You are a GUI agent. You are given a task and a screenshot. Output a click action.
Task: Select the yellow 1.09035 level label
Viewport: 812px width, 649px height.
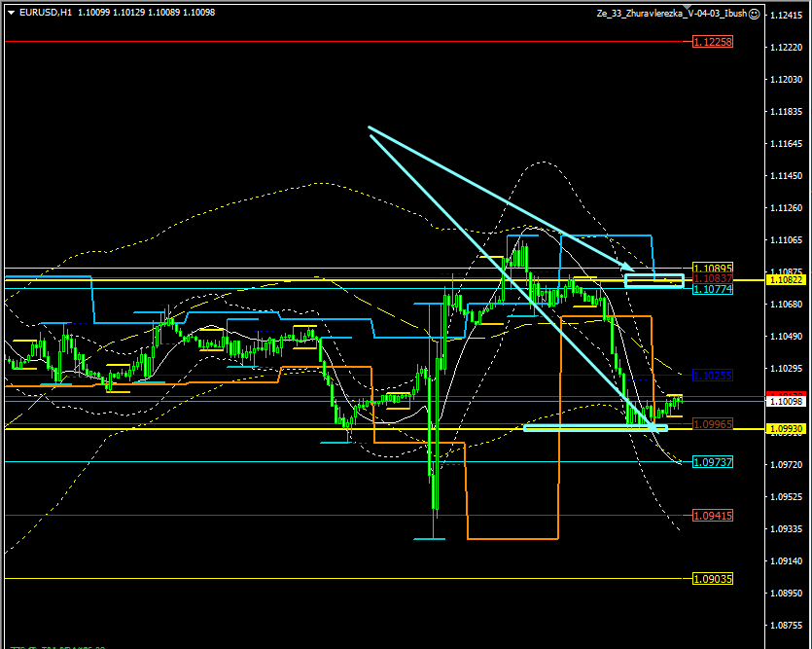tap(713, 579)
